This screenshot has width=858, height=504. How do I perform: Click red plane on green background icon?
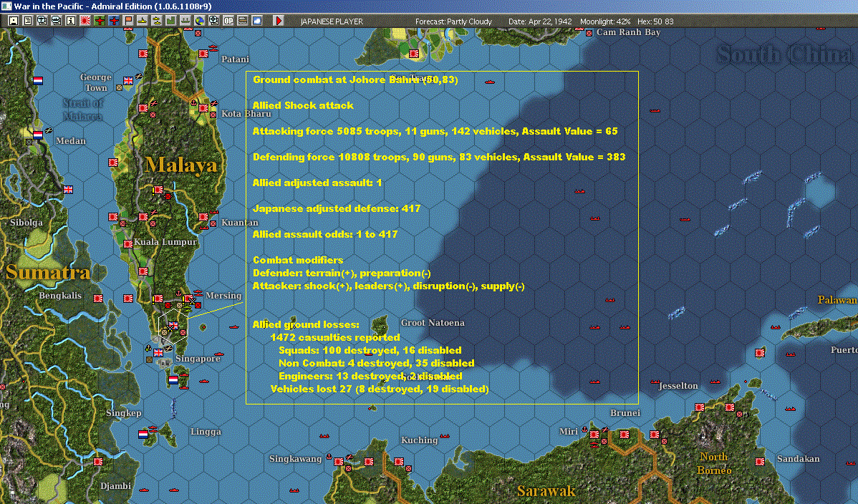[x=99, y=21]
